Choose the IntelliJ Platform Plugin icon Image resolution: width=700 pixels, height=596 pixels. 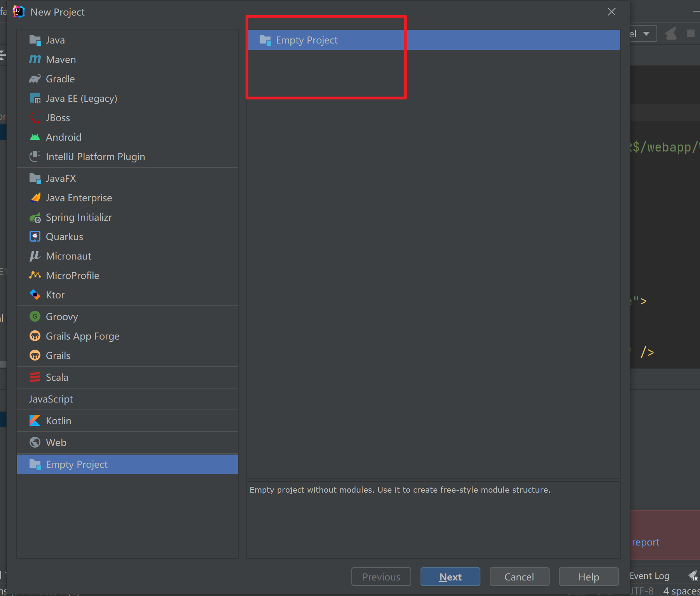click(x=35, y=157)
